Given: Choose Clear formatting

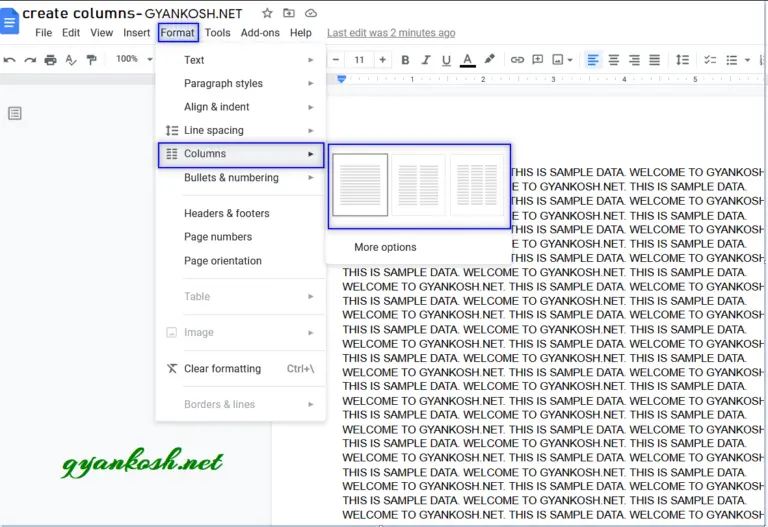Looking at the screenshot, I should pyautogui.click(x=240, y=369).
